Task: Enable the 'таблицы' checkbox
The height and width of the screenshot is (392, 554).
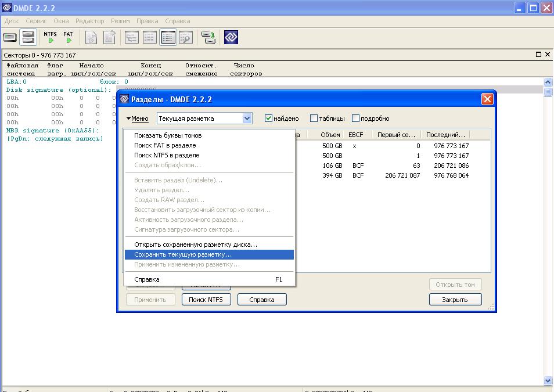Action: [x=314, y=118]
